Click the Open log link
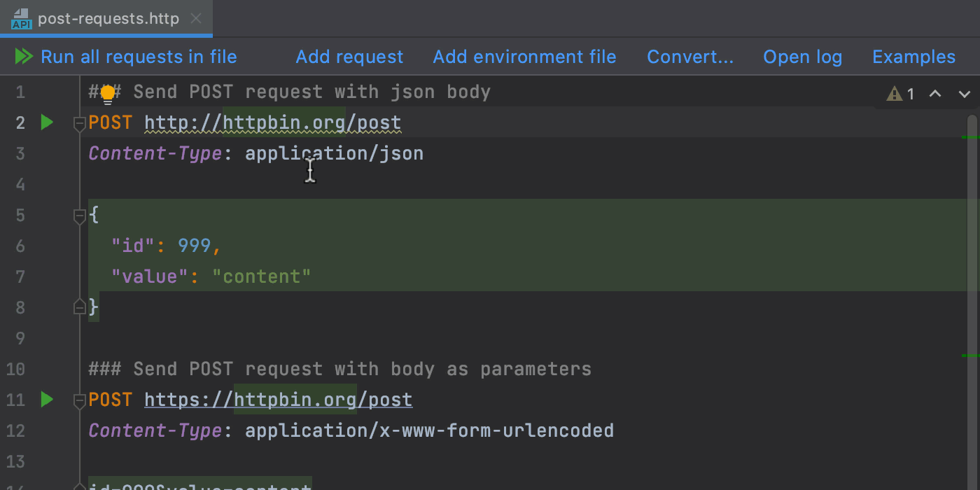Screen dimensions: 980x490 pyautogui.click(x=802, y=57)
